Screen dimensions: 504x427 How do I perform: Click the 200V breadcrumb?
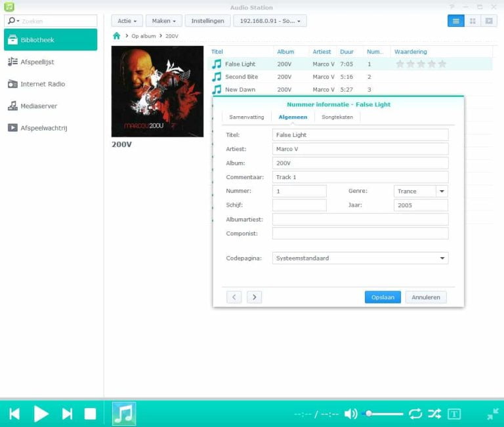[172, 36]
